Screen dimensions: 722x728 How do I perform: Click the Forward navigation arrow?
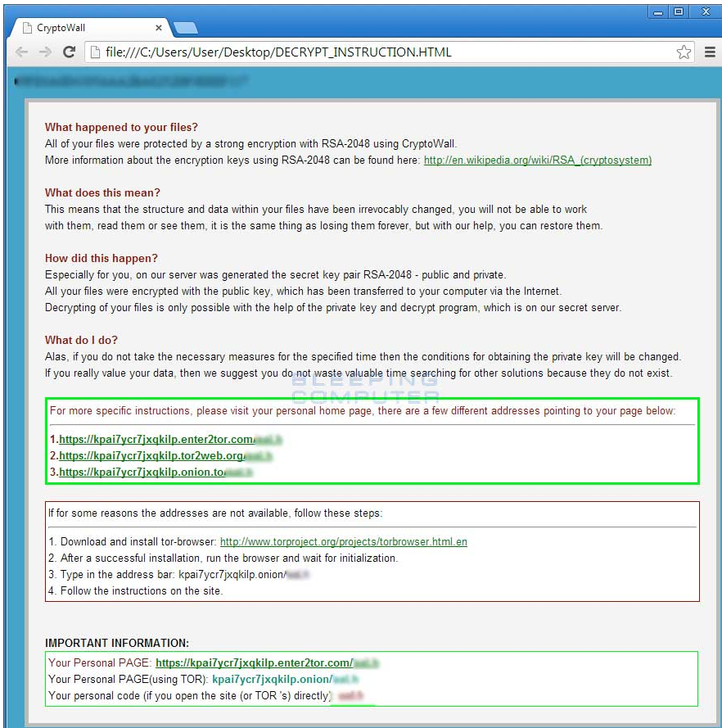[x=44, y=52]
